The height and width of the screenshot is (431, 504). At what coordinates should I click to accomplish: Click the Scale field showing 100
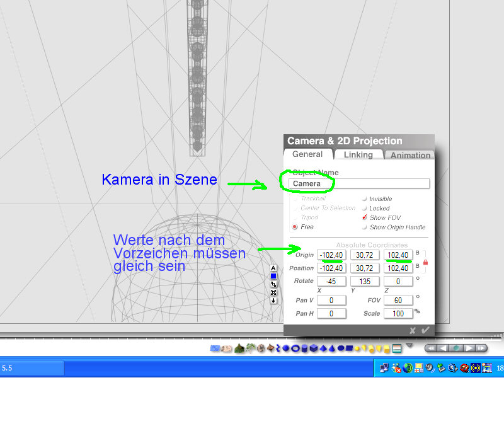(x=398, y=313)
